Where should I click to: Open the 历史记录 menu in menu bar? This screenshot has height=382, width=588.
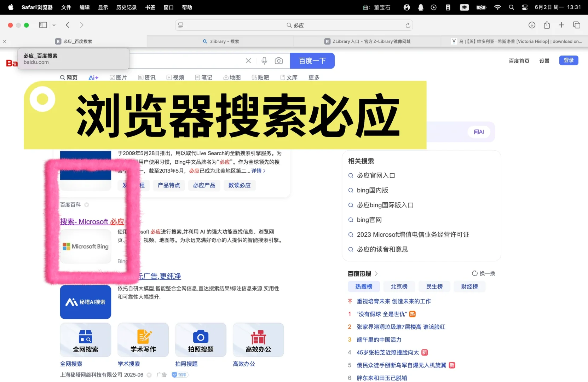point(126,7)
